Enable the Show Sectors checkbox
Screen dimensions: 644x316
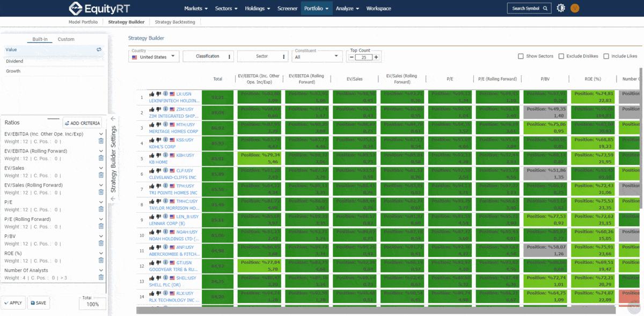521,56
